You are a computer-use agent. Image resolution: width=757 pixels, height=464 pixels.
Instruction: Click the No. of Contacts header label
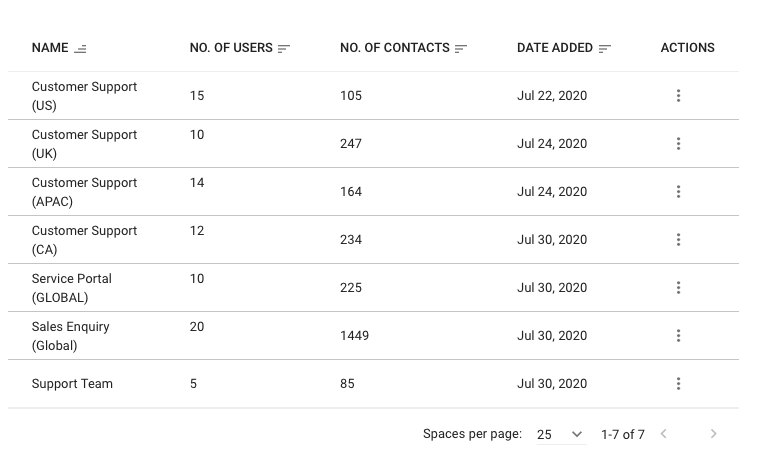click(395, 48)
